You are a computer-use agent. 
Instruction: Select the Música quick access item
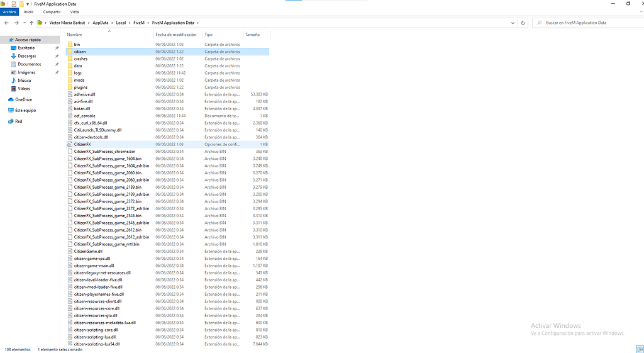pyautogui.click(x=24, y=81)
